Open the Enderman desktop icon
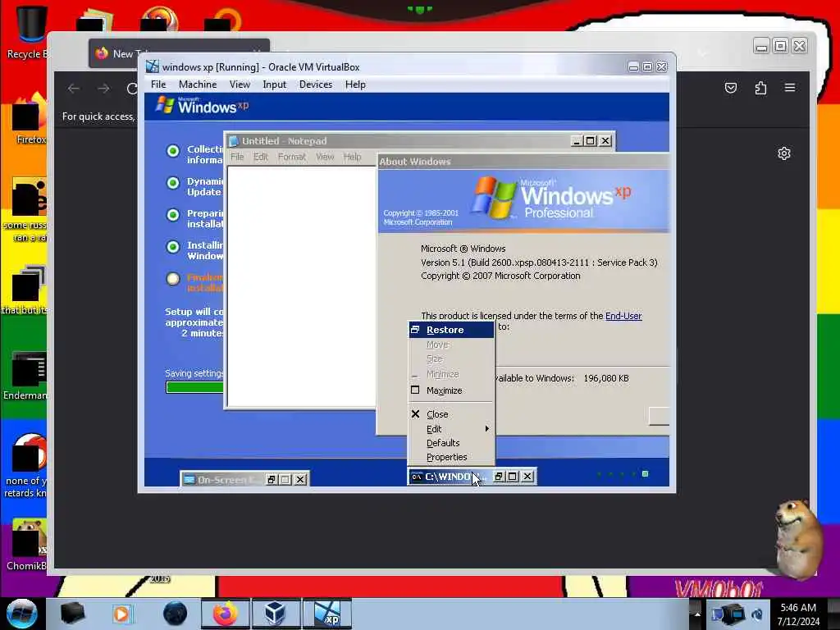Screen dimensions: 840x630 coord(25,376)
